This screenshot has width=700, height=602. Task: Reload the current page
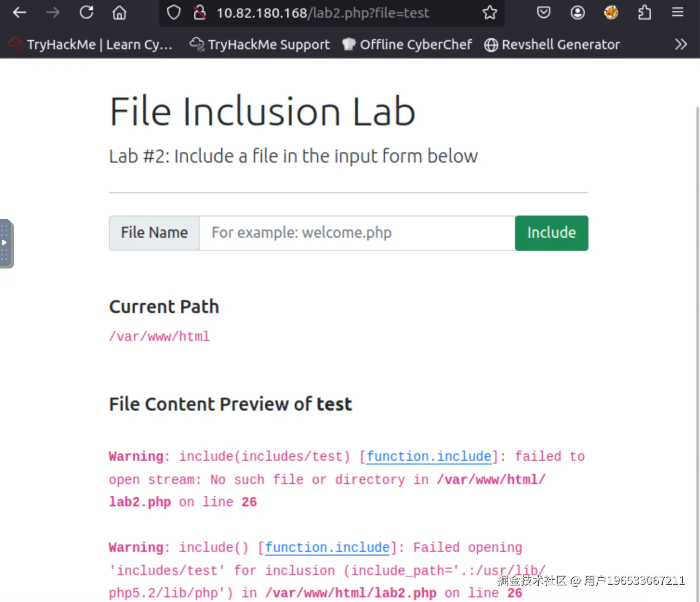tap(86, 13)
